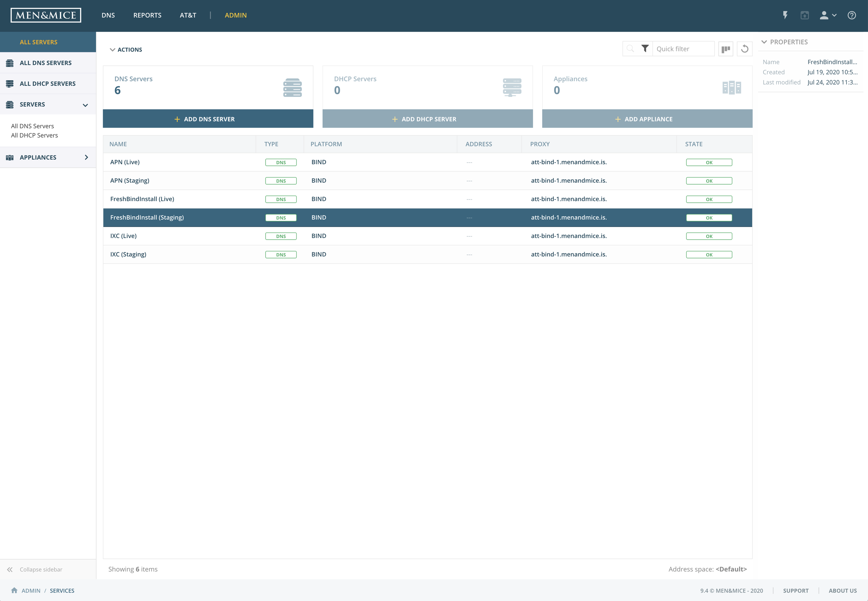This screenshot has height=601, width=868.
Task: Refresh the server list
Action: coord(745,49)
